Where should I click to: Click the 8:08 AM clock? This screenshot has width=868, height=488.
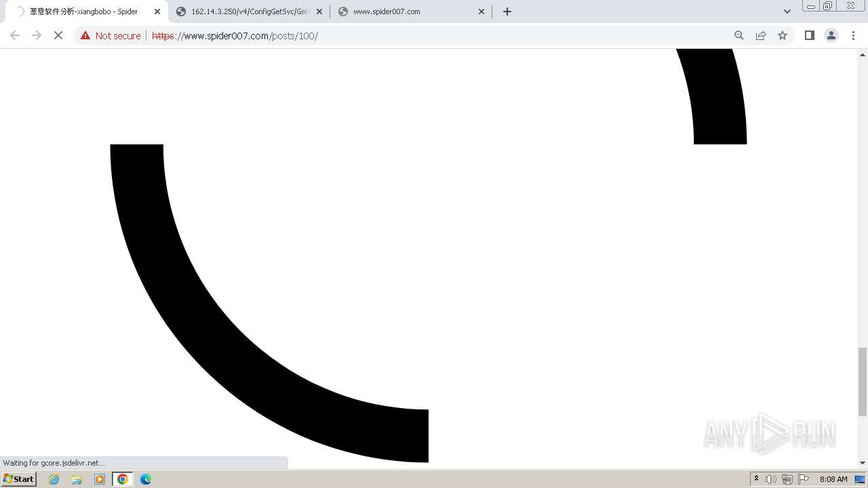tap(833, 479)
